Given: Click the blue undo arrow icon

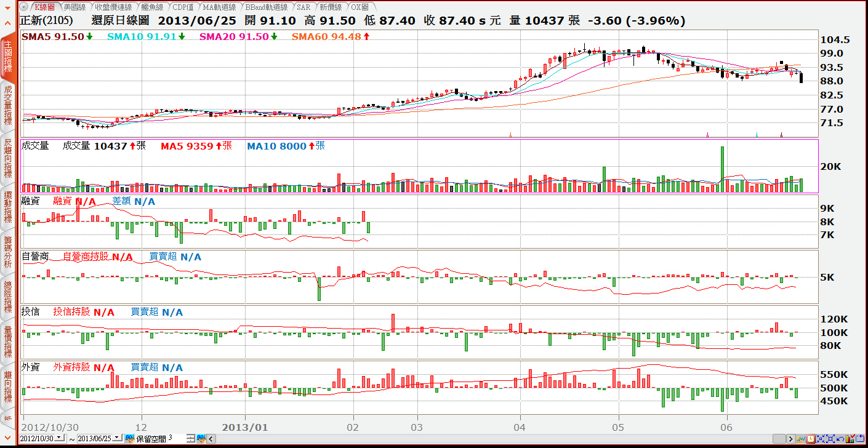Looking at the screenshot, I should 840,439.
